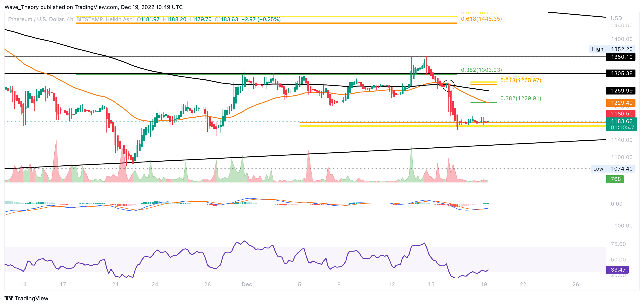This screenshot has height=306, width=644.
Task: Click the Ethereum / U.S. Dollar symbol title
Action: click(x=36, y=19)
